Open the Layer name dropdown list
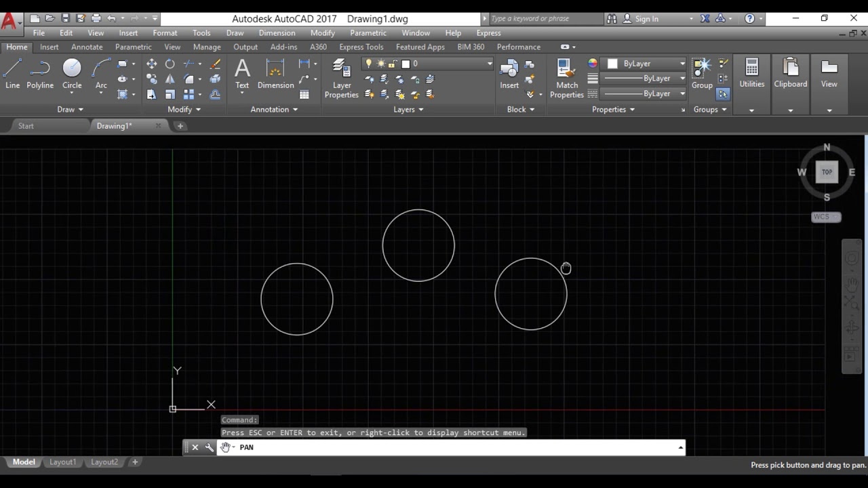868x488 pixels. (489, 64)
